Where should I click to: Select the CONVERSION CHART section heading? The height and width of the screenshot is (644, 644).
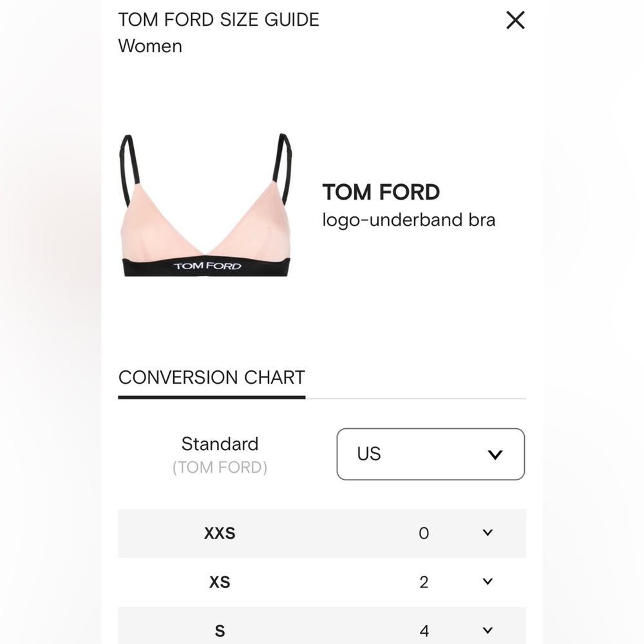[x=212, y=377]
